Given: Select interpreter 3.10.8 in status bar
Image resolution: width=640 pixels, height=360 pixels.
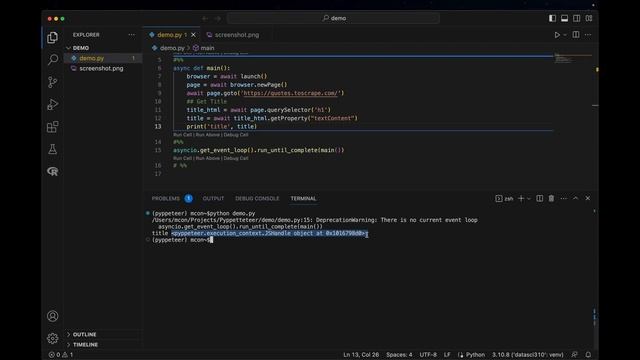Looking at the screenshot, I should (x=527, y=355).
